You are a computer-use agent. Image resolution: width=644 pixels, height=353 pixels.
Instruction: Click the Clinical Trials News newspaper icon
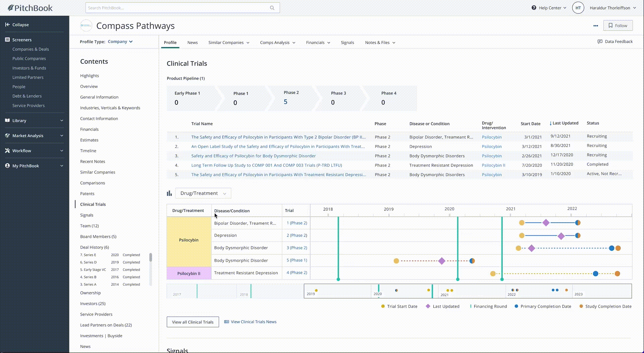(227, 322)
